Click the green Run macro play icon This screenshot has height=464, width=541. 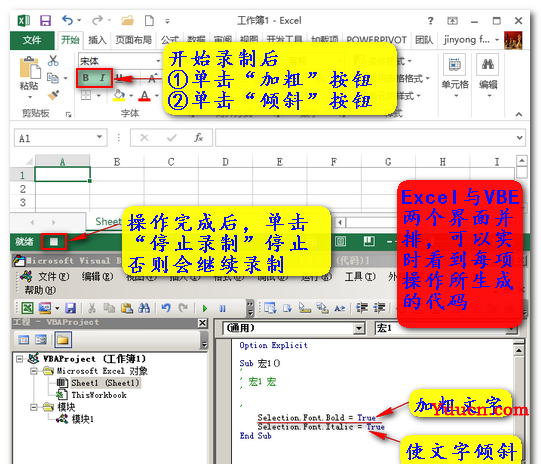[205, 308]
